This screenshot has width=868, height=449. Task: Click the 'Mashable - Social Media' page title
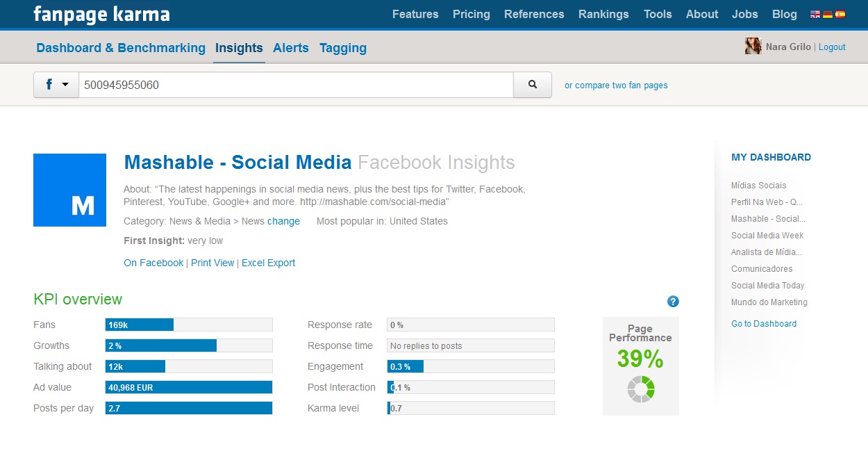click(x=237, y=163)
